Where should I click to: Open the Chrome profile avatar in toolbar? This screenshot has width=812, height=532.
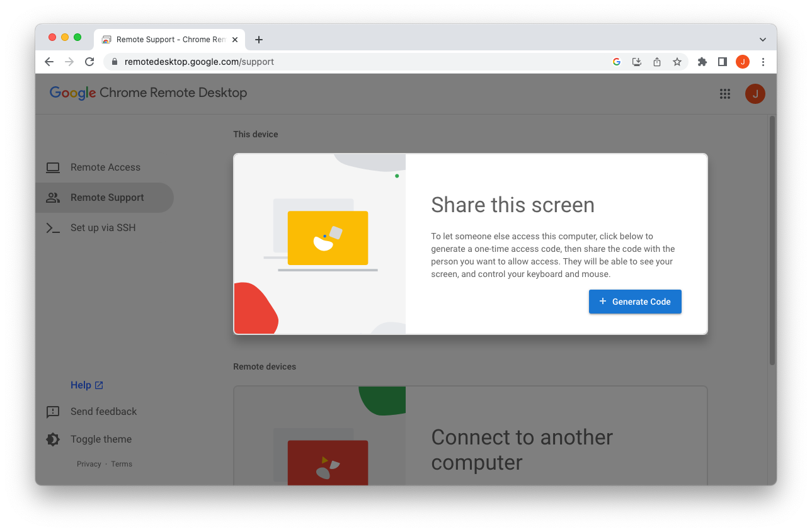tap(743, 62)
